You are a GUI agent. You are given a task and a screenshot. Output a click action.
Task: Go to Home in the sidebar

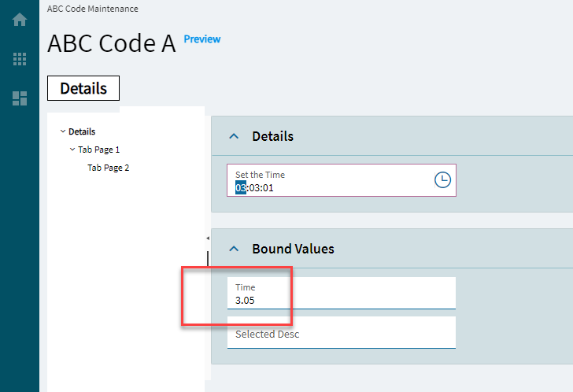pyautogui.click(x=20, y=20)
